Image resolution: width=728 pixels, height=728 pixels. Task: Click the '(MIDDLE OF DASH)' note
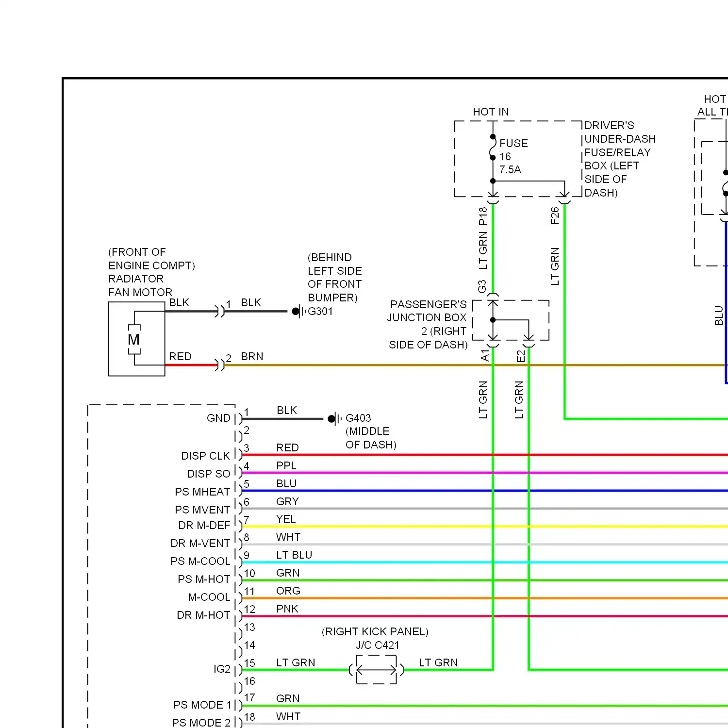[x=371, y=438]
